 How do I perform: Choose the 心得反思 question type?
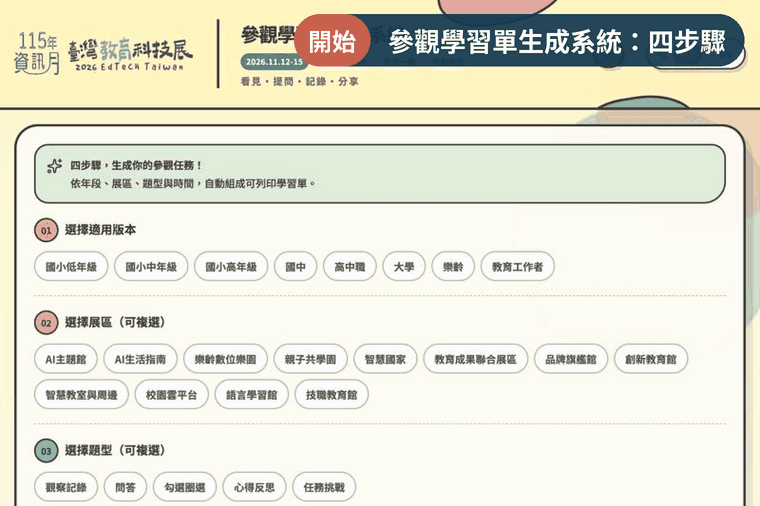254,487
